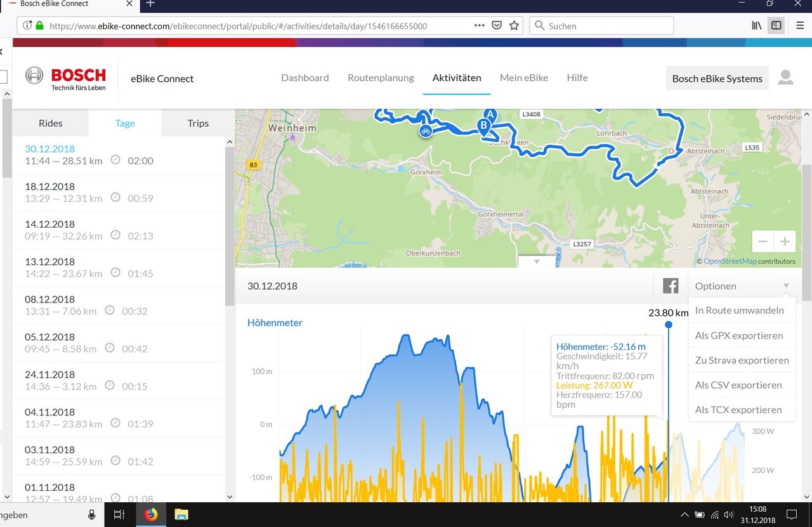The height and width of the screenshot is (527, 812).
Task: Select the 04.11.2018 activity entry
Action: tap(119, 418)
